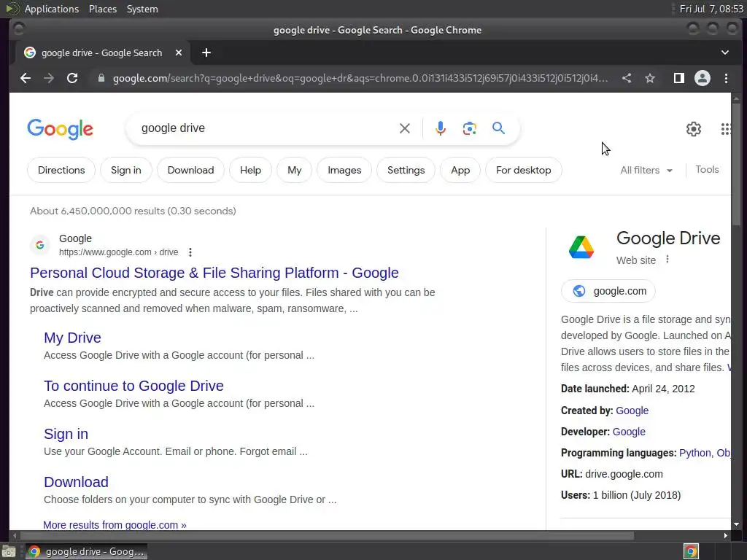The image size is (747, 560).
Task: Share this page via the share icon
Action: pyautogui.click(x=627, y=78)
